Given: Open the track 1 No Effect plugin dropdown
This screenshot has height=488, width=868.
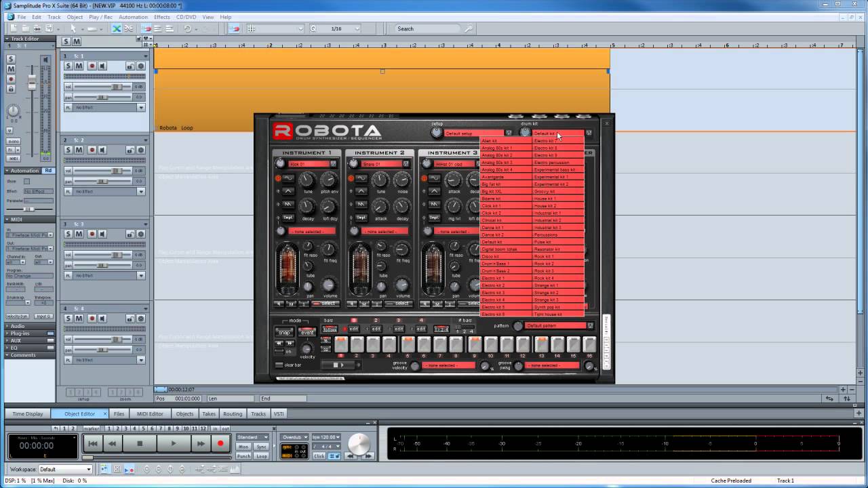Looking at the screenshot, I should [x=141, y=107].
